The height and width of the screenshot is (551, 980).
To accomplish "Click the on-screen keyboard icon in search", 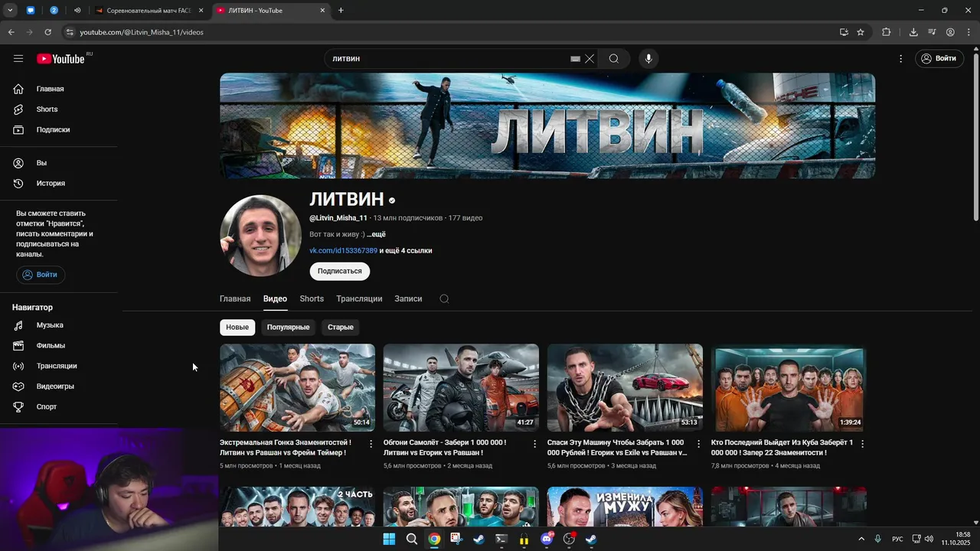I will coord(576,59).
